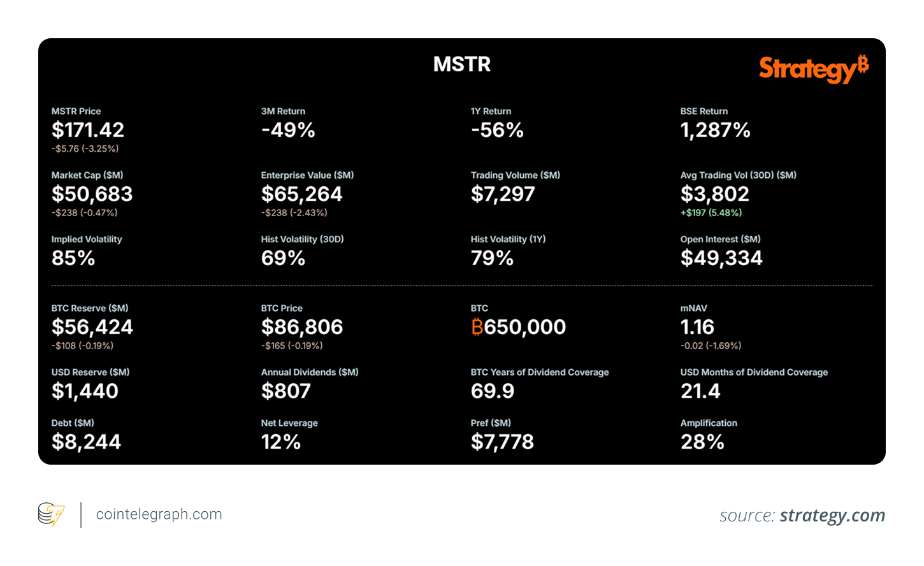924x566 pixels.
Task: Select the Open Interest $49,334 value
Action: click(x=721, y=258)
